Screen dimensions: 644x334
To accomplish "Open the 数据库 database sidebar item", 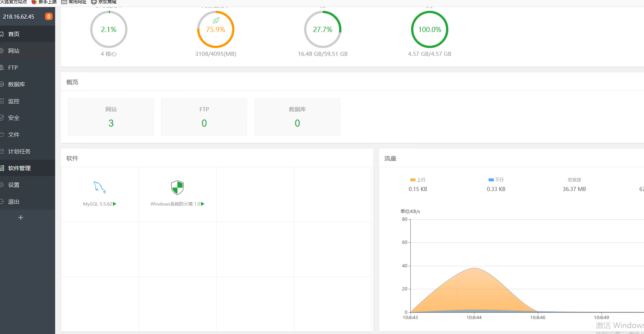I will point(28,84).
